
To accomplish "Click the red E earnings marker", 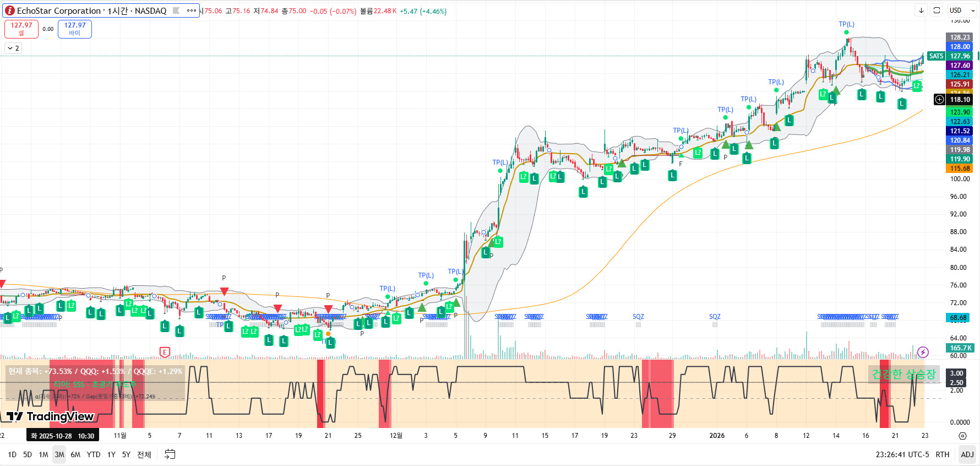I will click(x=164, y=352).
